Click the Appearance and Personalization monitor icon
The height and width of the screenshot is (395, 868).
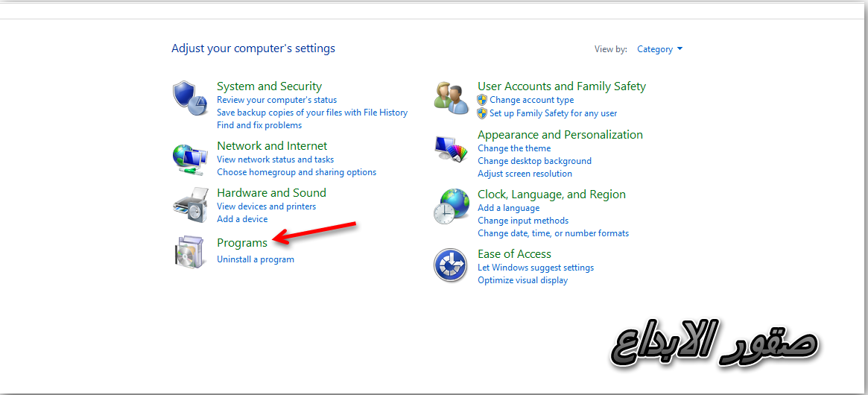(451, 148)
